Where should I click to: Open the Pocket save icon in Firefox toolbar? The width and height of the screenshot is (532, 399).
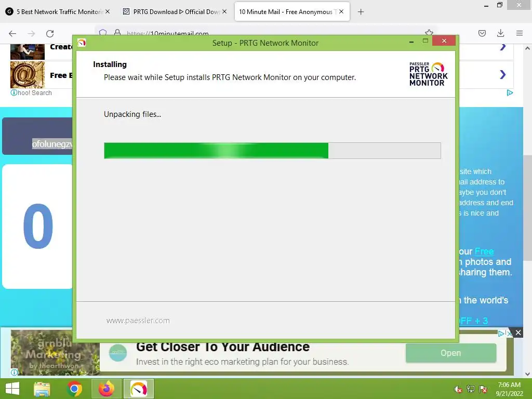coord(482,33)
